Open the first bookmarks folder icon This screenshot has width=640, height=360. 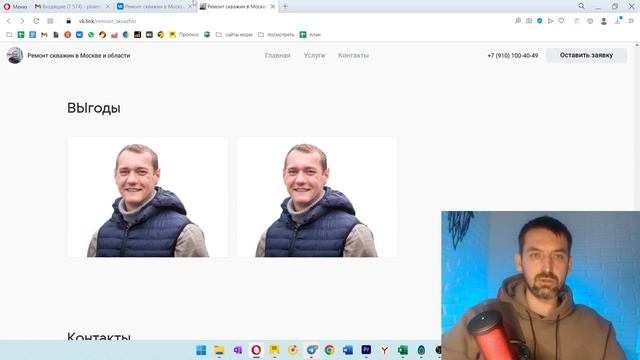pos(9,35)
